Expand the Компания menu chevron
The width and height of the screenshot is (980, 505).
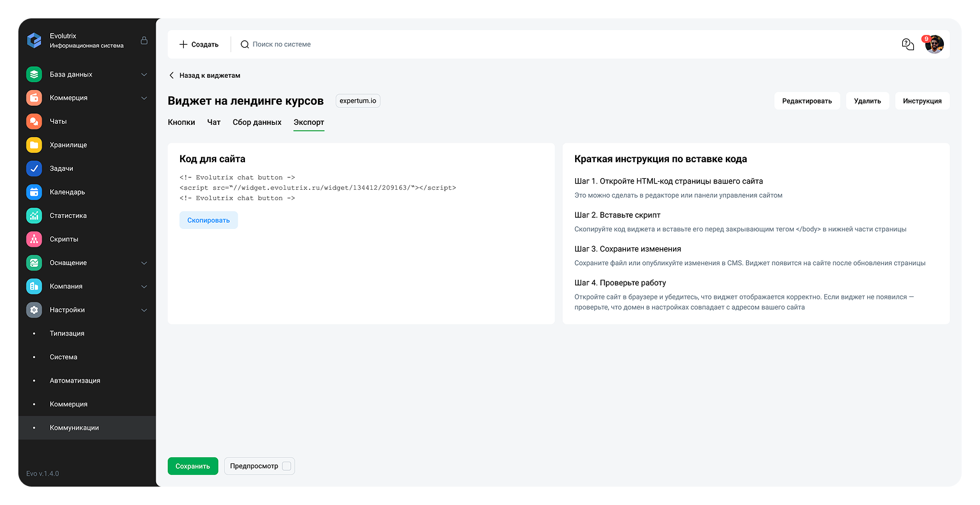144,286
